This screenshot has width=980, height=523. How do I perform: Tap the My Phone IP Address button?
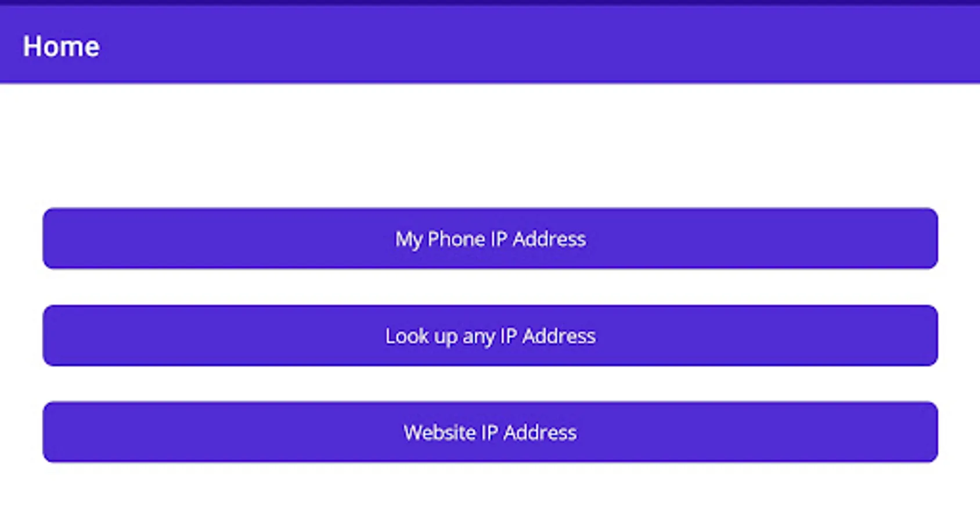(x=490, y=238)
